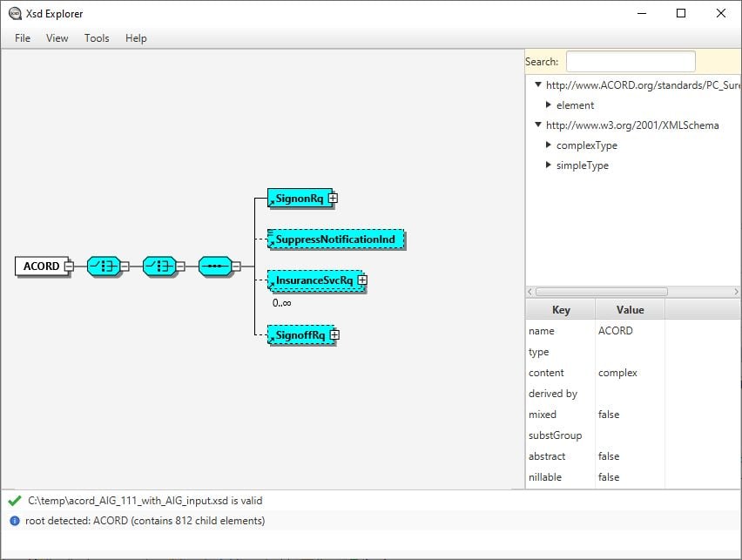Screen dimensions: 742x560
Task: Click the green validation checkmark icon
Action: pyautogui.click(x=14, y=501)
